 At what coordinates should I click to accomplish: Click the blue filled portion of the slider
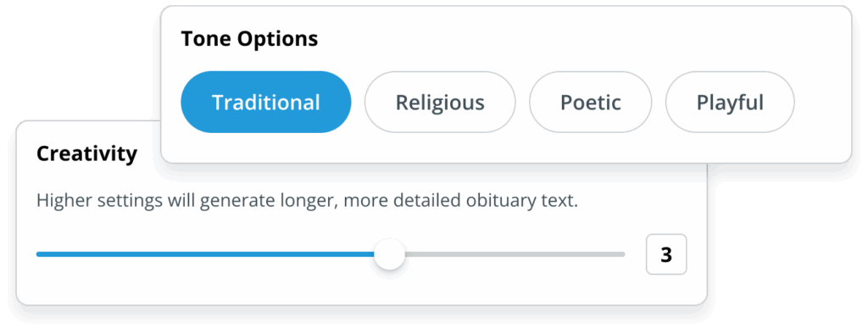(205, 254)
